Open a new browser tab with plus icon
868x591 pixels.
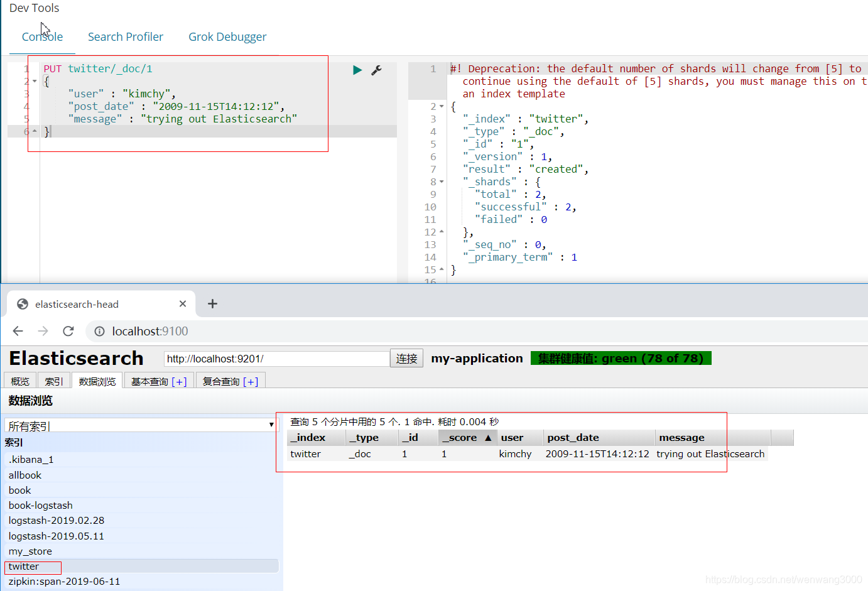[x=212, y=304]
